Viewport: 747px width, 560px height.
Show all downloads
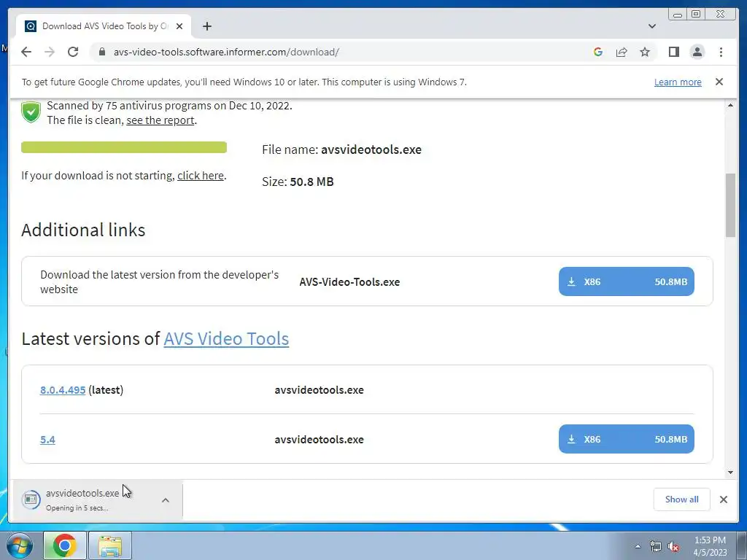681,499
